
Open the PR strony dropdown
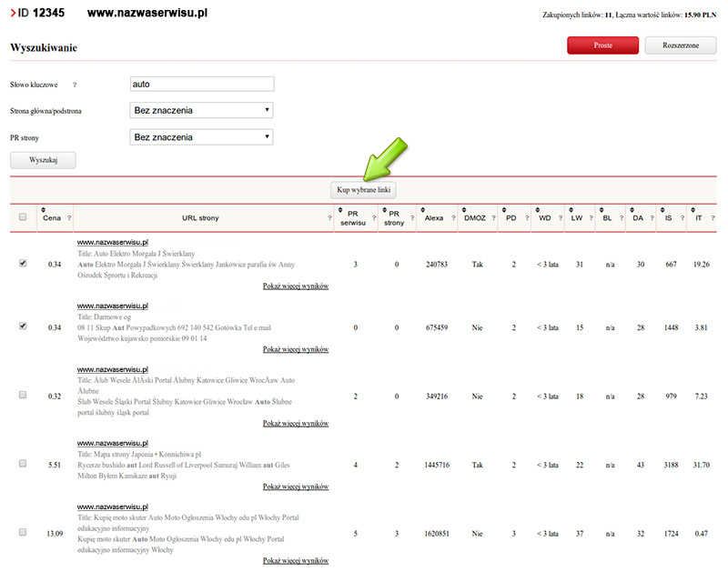202,137
